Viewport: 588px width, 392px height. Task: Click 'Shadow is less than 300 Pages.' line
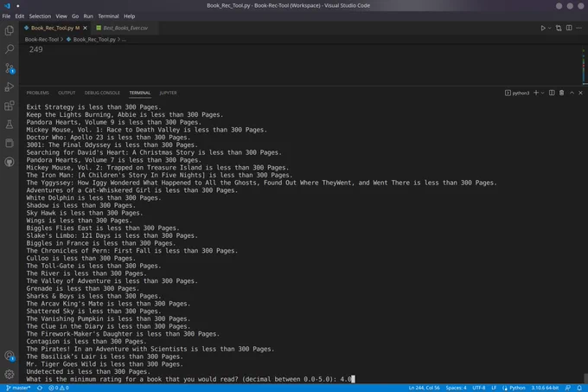pos(81,206)
